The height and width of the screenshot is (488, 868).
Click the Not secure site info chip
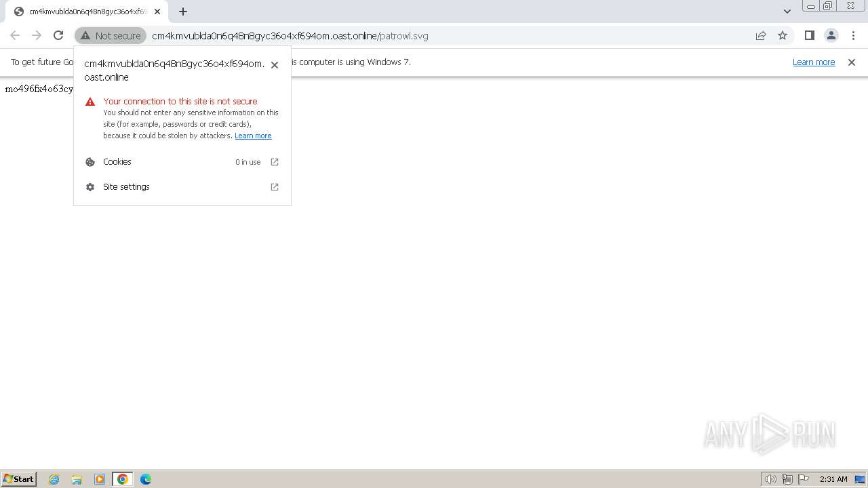point(111,35)
